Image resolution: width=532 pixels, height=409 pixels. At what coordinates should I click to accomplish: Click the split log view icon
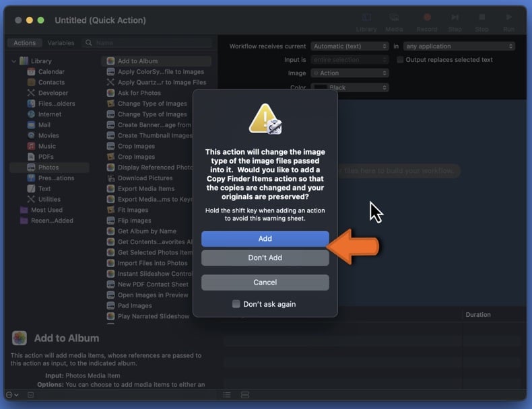coord(245,395)
